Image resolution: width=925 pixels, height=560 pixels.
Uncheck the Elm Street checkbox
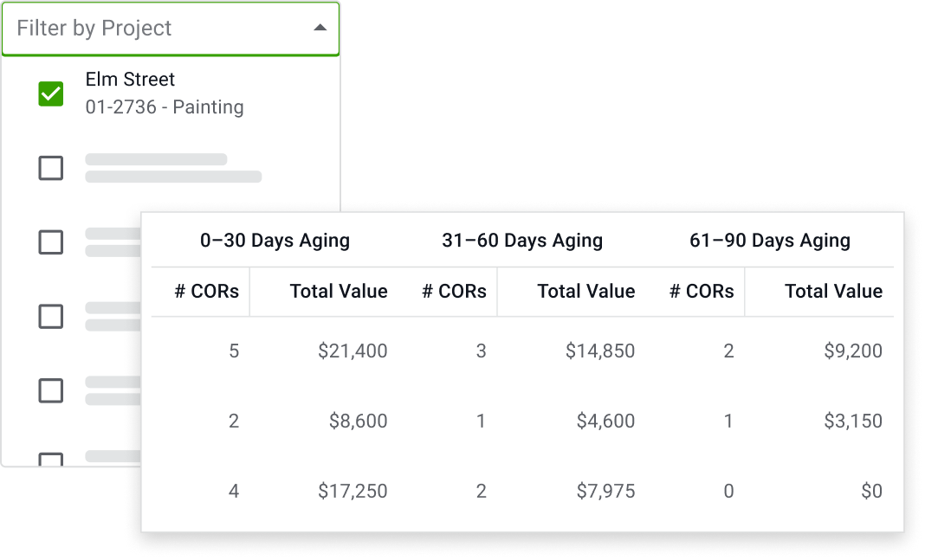(x=51, y=93)
